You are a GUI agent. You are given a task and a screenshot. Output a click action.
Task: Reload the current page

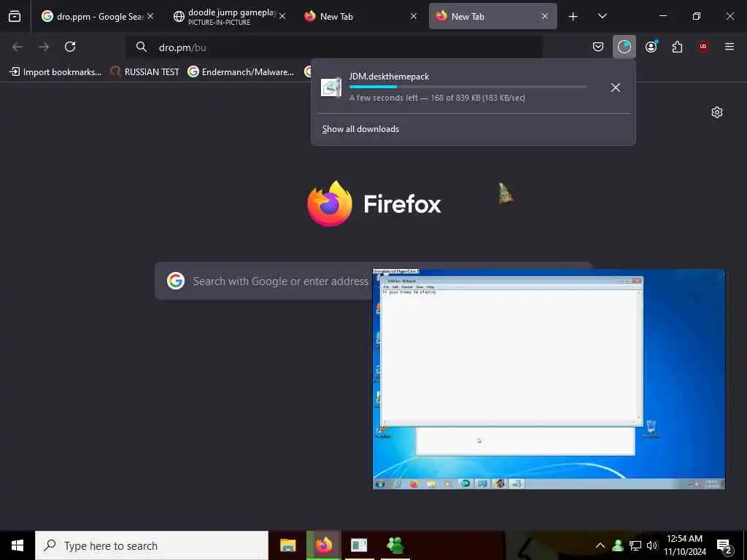coord(70,47)
